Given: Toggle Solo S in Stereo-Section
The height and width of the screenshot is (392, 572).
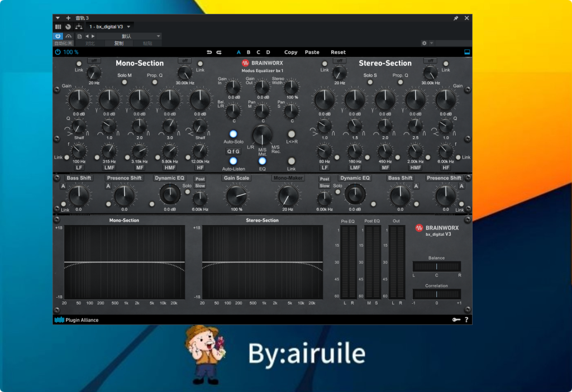Looking at the screenshot, I should (370, 82).
